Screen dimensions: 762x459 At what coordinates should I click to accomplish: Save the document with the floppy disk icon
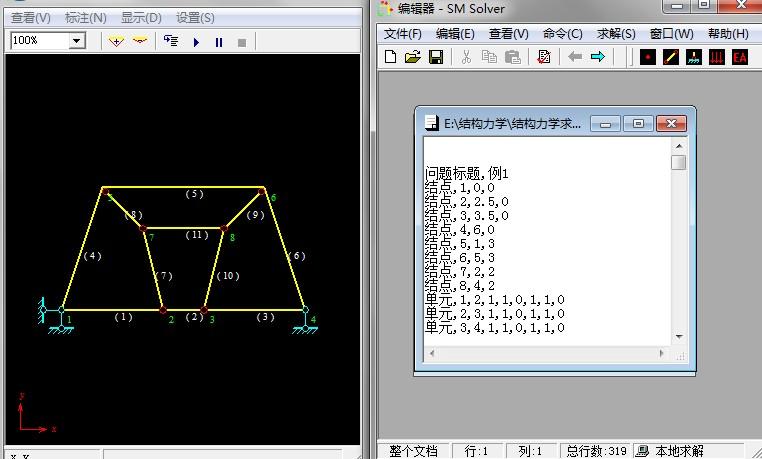(436, 57)
